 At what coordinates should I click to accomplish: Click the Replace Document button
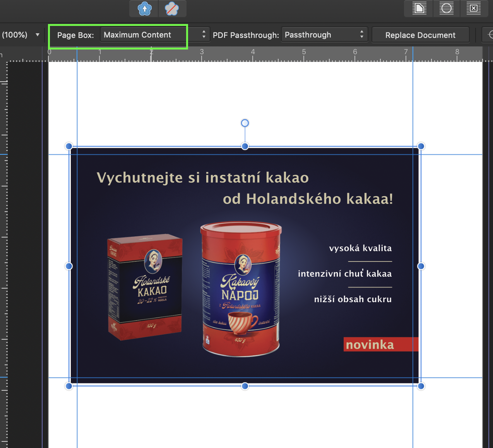tap(420, 35)
